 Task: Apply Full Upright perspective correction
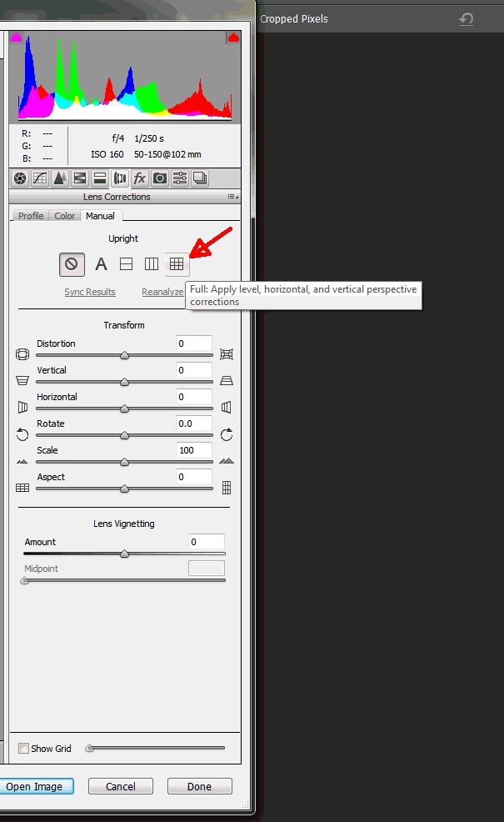[x=177, y=264]
